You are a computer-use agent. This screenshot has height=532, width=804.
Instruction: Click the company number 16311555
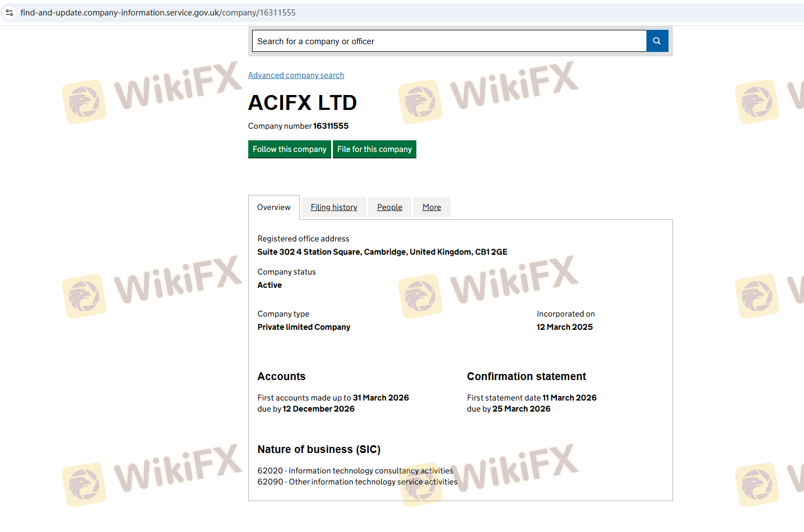pyautogui.click(x=331, y=126)
